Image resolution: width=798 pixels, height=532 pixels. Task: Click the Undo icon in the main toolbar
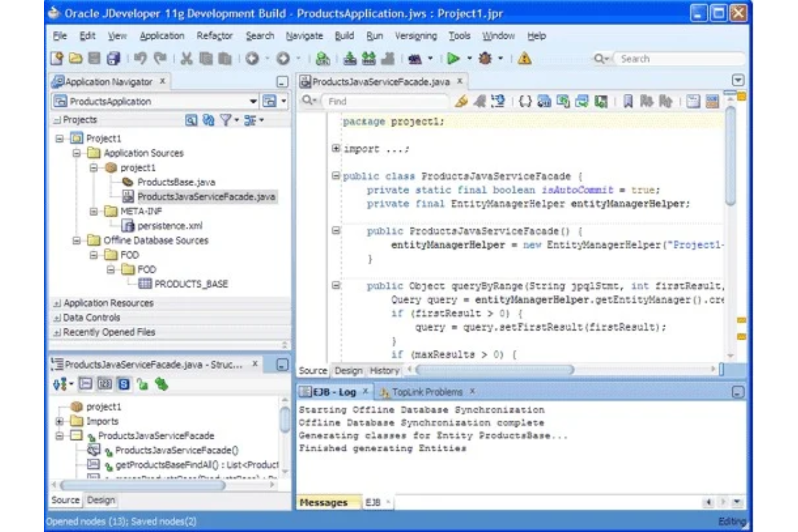[141, 58]
